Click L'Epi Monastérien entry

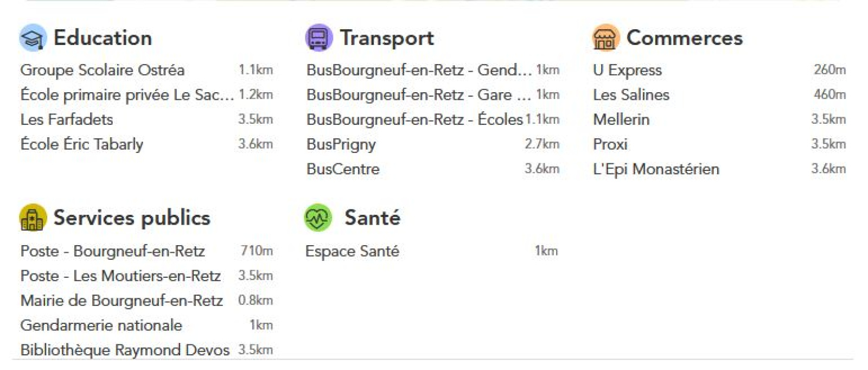(656, 169)
